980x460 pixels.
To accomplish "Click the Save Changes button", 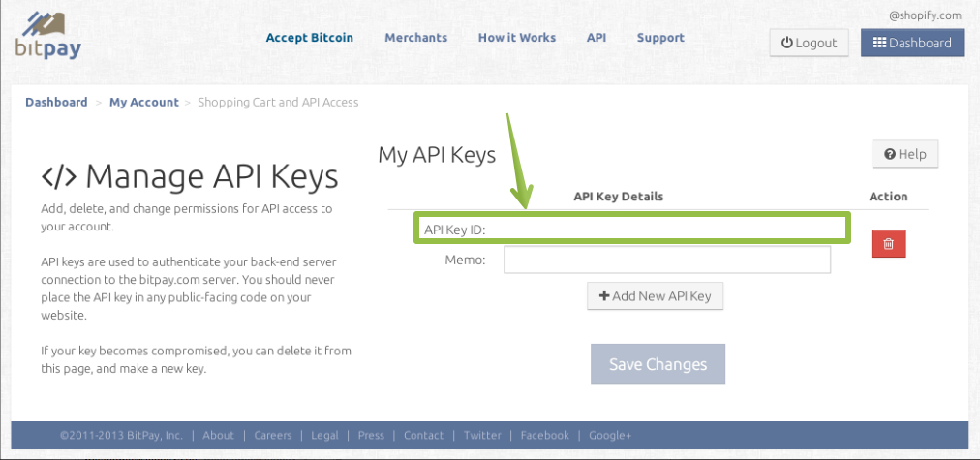I will [658, 364].
